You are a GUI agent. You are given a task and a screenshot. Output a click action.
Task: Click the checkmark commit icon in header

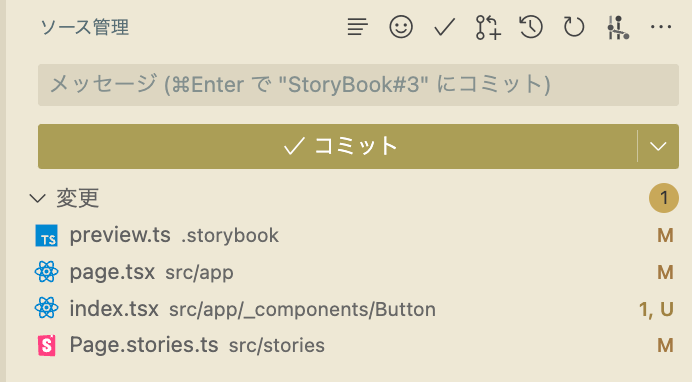click(444, 27)
